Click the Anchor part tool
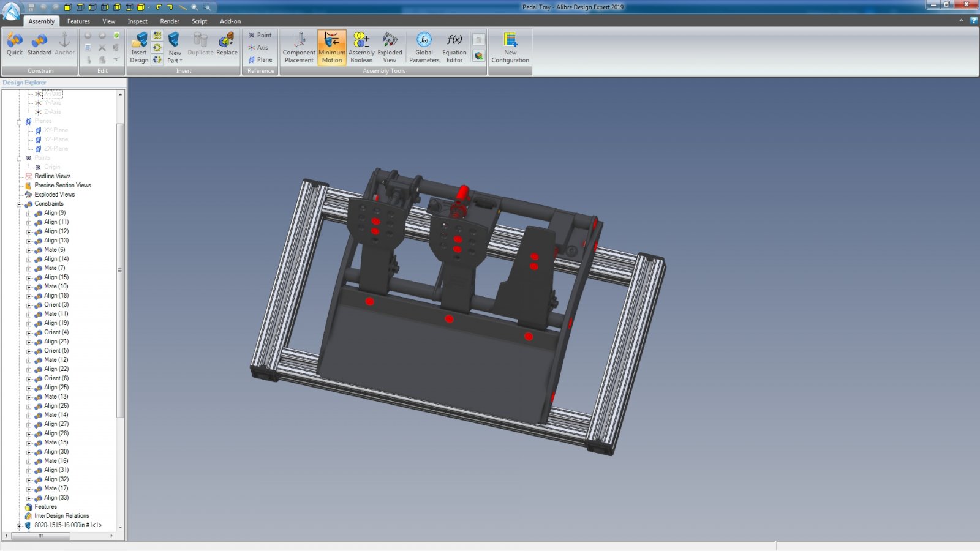 (x=64, y=44)
